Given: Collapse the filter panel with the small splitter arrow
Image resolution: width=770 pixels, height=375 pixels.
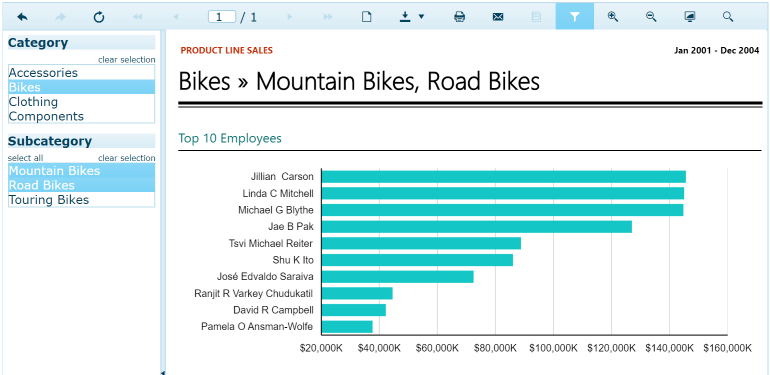Looking at the screenshot, I should pyautogui.click(x=163, y=373).
